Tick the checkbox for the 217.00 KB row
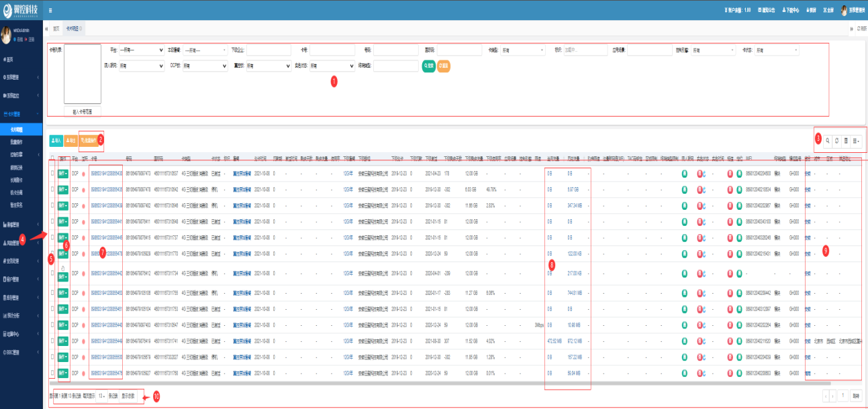This screenshot has width=868, height=409. (x=53, y=273)
